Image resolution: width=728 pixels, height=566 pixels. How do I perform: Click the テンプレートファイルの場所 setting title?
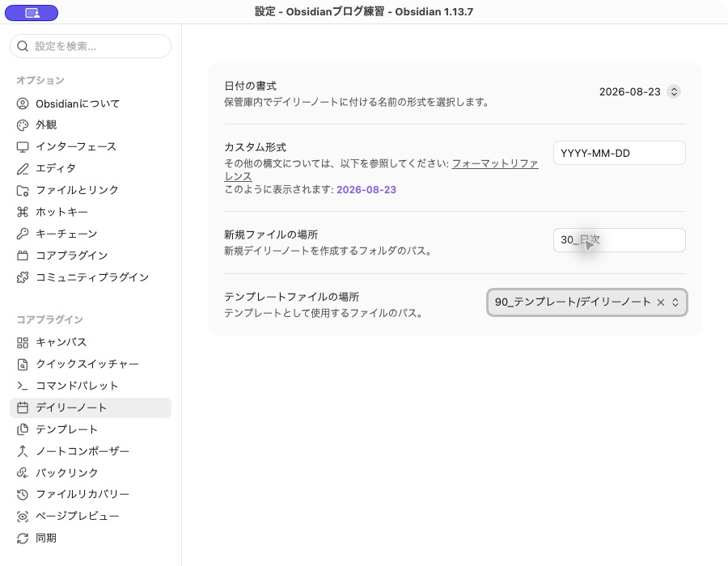click(292, 297)
